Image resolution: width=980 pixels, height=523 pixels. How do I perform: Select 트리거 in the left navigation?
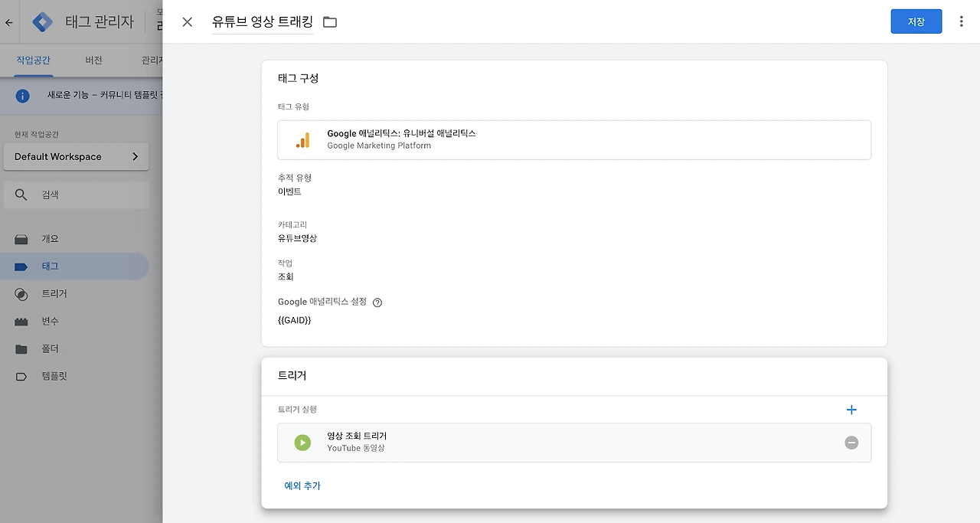click(x=54, y=294)
